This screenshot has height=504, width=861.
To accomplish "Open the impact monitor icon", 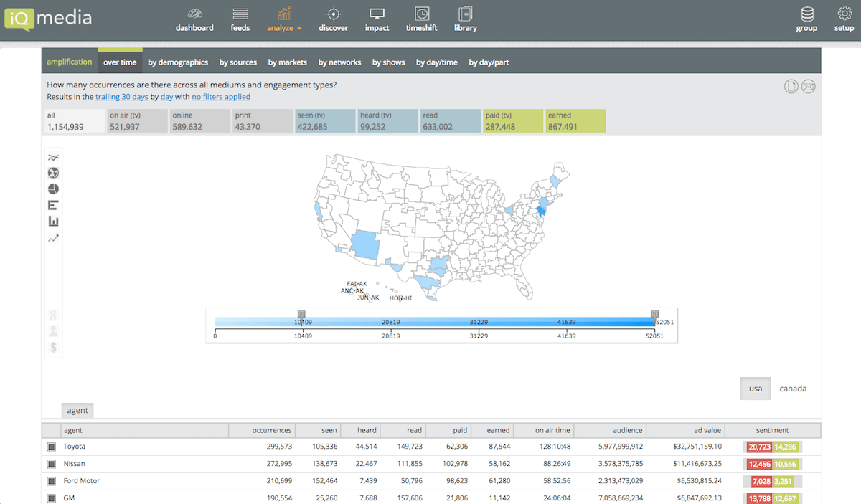I will pyautogui.click(x=377, y=14).
